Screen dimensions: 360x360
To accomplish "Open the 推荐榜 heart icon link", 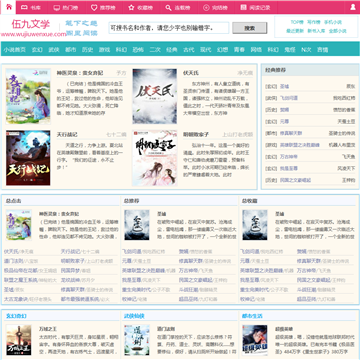I will [94, 7].
